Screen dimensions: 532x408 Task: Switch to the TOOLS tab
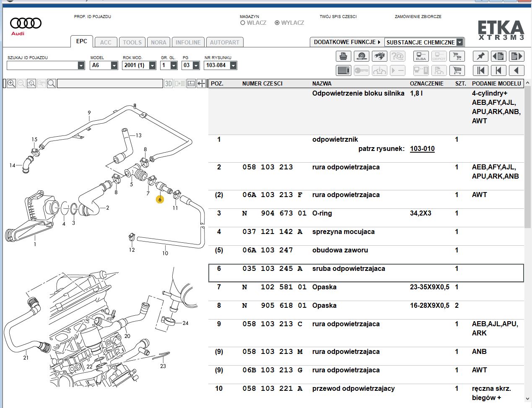click(x=132, y=42)
